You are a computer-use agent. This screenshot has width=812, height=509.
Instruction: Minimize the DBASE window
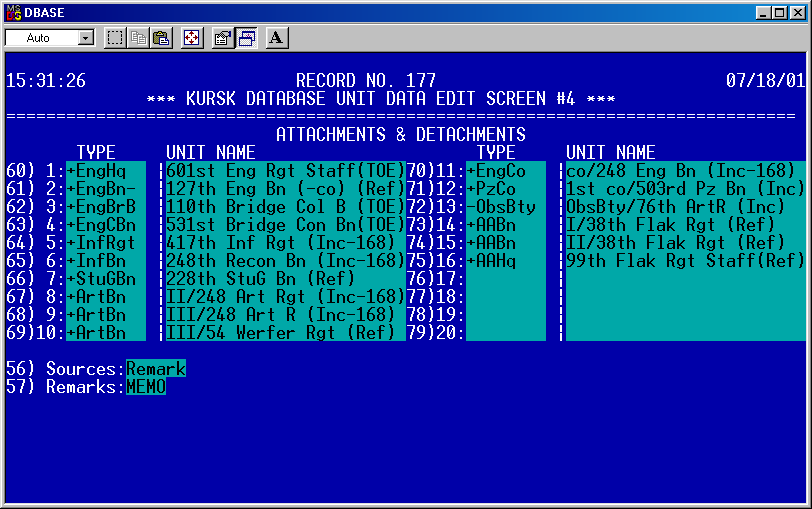point(764,10)
